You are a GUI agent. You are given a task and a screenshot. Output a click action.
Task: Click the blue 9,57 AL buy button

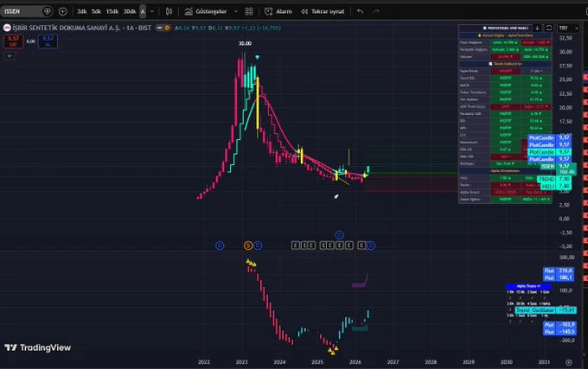point(48,41)
